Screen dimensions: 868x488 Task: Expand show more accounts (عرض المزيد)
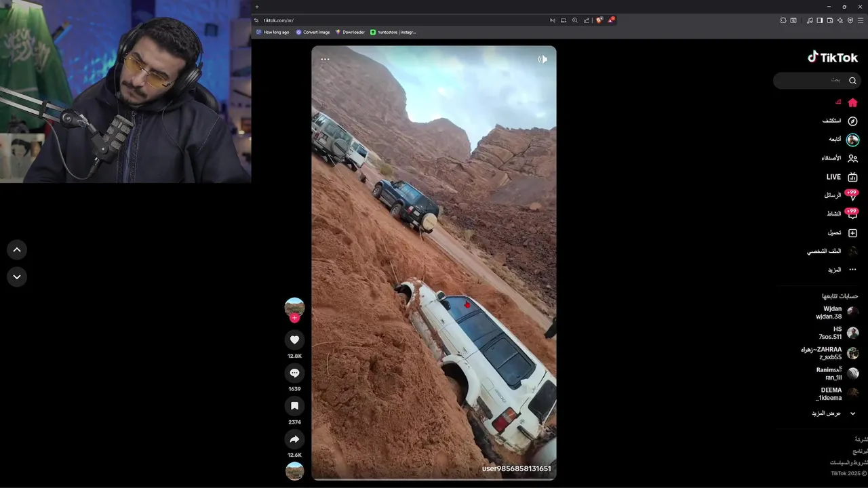[x=833, y=413]
